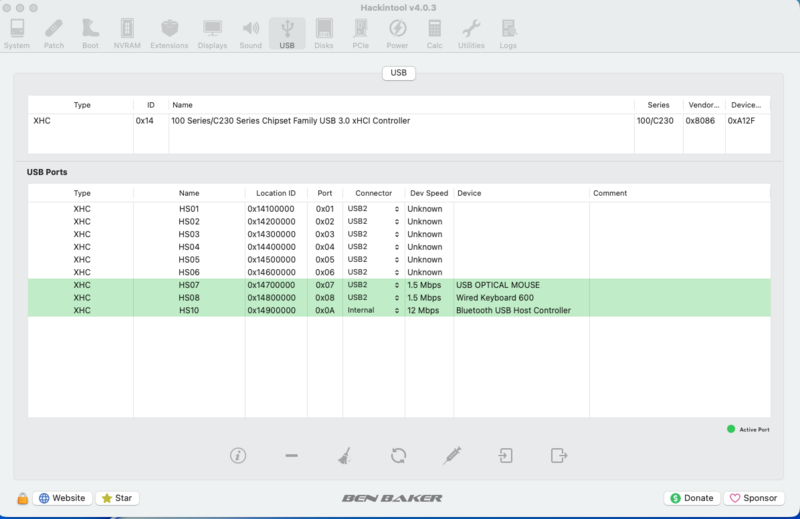Click the lock icon at bottom left

[x=21, y=498]
